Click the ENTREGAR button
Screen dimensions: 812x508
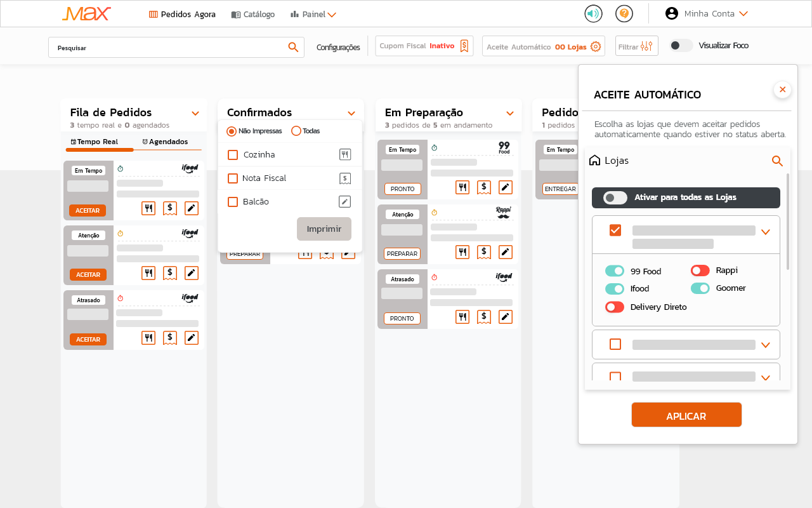point(560,189)
